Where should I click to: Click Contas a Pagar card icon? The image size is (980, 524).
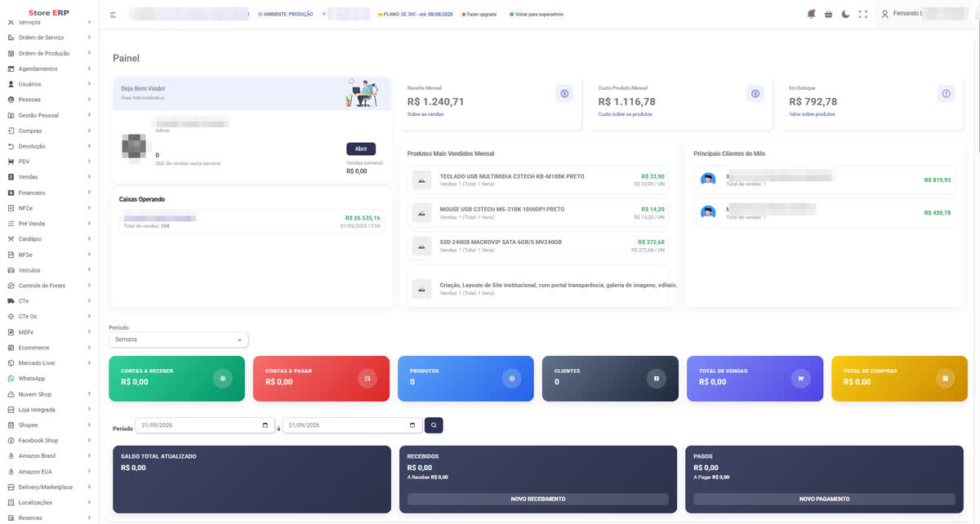click(367, 379)
